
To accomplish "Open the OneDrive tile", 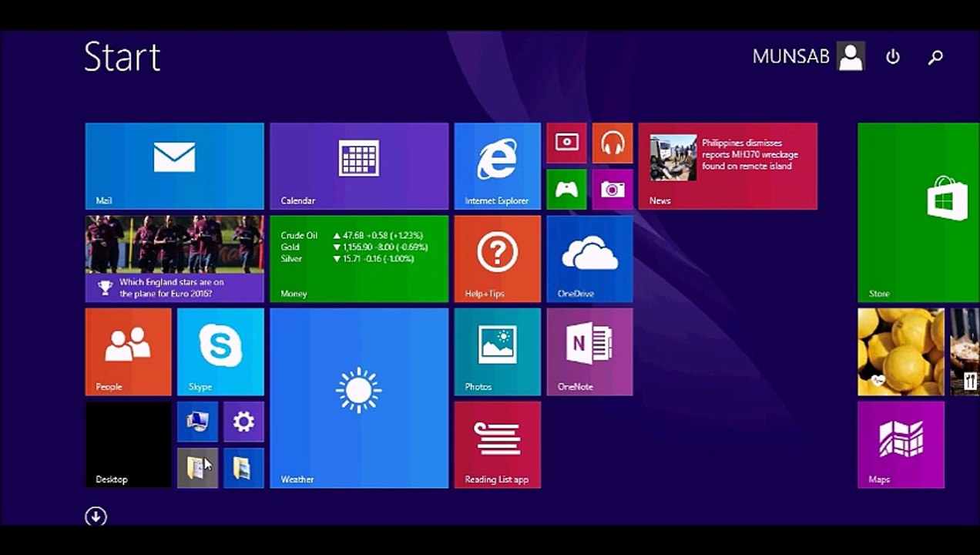I will (x=589, y=259).
